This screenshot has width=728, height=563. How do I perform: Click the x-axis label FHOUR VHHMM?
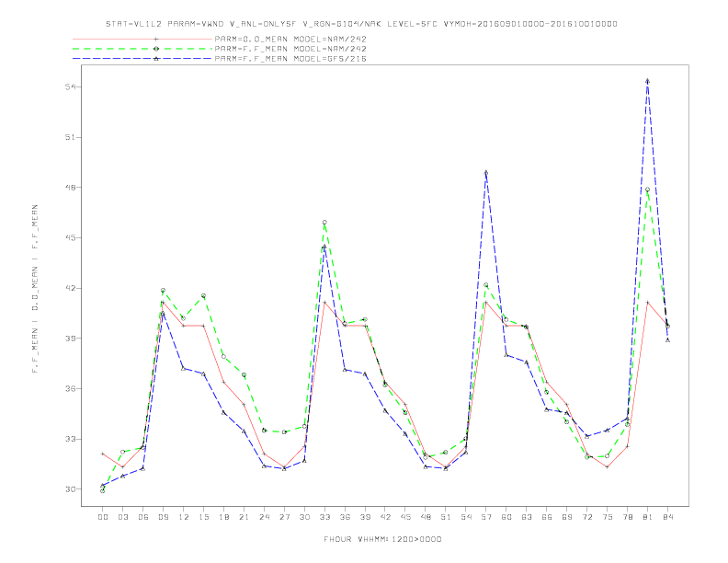pyautogui.click(x=382, y=539)
